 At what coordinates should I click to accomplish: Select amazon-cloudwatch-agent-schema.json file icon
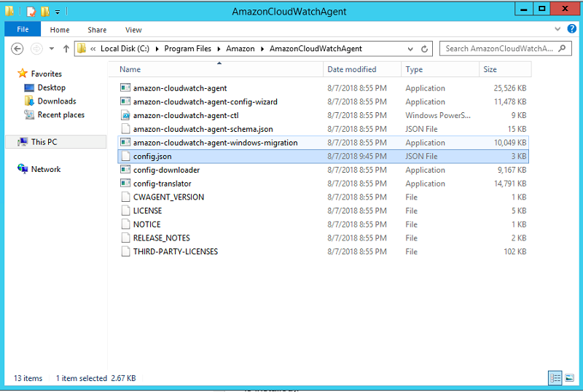[x=125, y=129]
